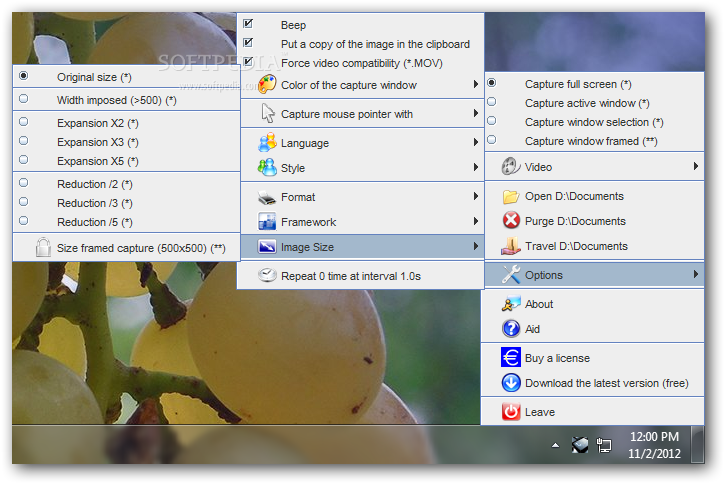Expand the Options submenu arrow
Image resolution: width=725 pixels, height=484 pixels.
tap(695, 274)
